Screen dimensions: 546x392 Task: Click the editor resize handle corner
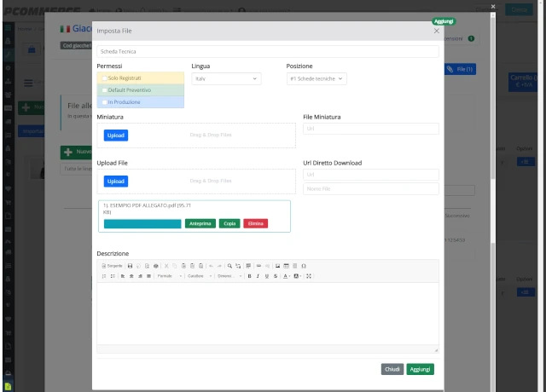pyautogui.click(x=436, y=350)
